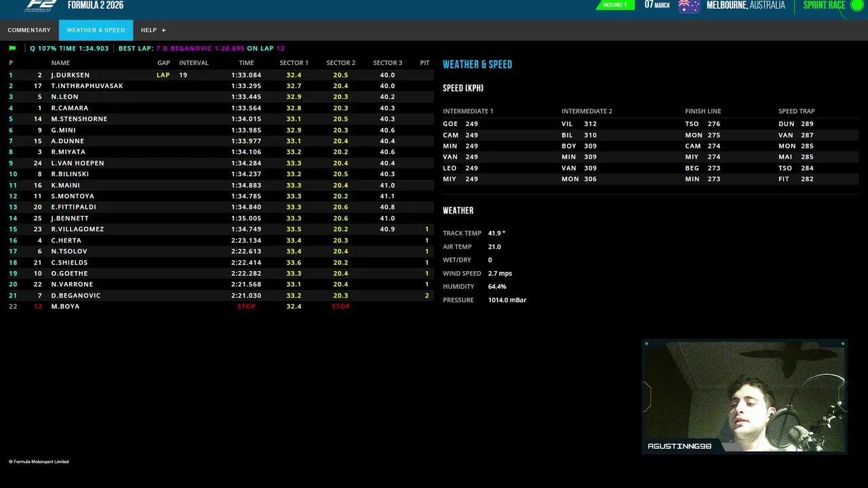Select driver G.MINI row

(220, 130)
